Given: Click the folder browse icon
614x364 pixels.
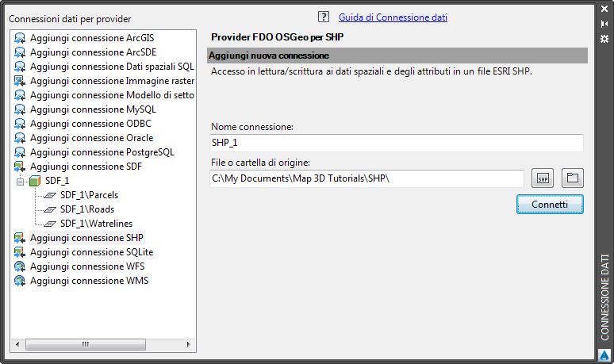Looking at the screenshot, I should [573, 178].
